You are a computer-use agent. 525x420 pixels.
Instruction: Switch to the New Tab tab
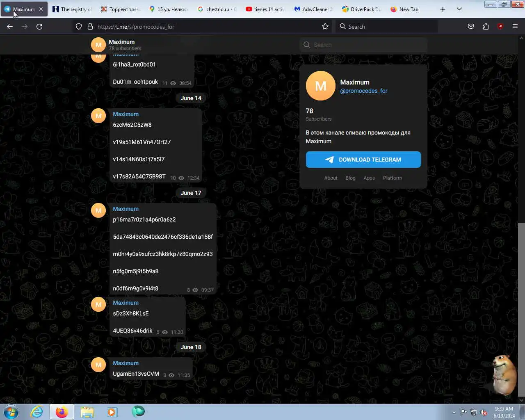click(410, 9)
